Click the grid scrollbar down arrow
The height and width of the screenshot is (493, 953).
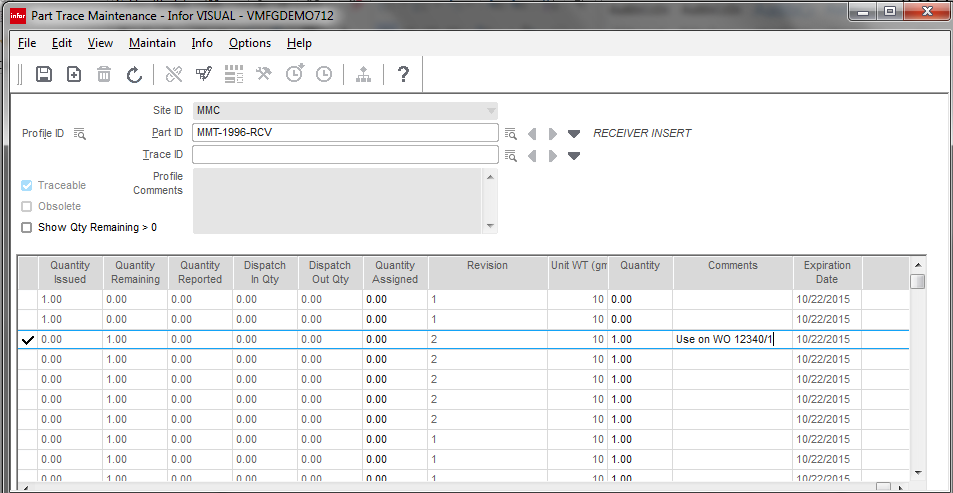(918, 472)
